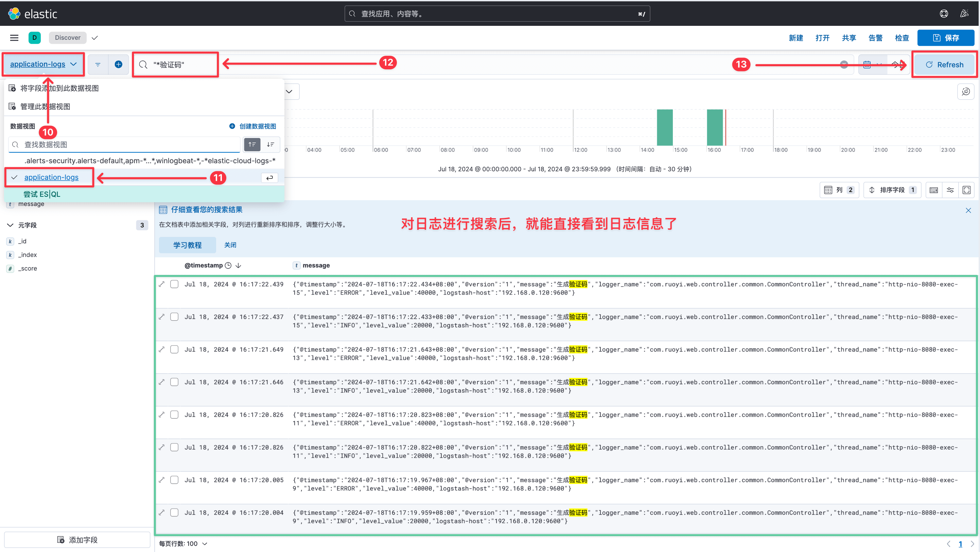The height and width of the screenshot is (552, 980).
Task: Open the newsfeed celebration icon
Action: [964, 14]
